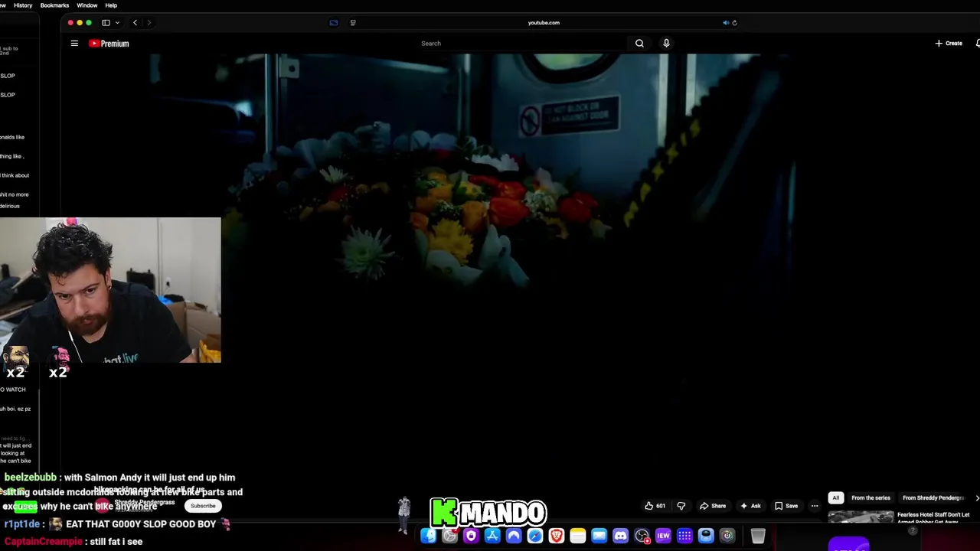Select the All filter chip
This screenshot has height=551, width=980.
[x=836, y=498]
